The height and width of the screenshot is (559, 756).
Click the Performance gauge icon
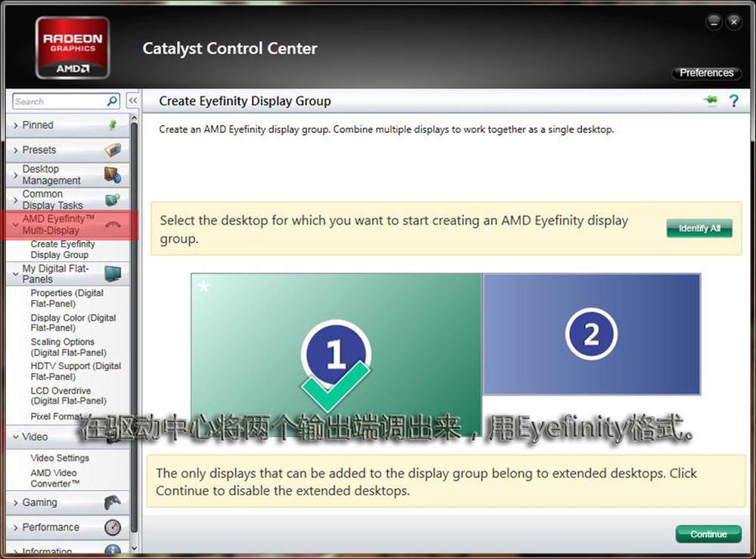pyautogui.click(x=112, y=527)
